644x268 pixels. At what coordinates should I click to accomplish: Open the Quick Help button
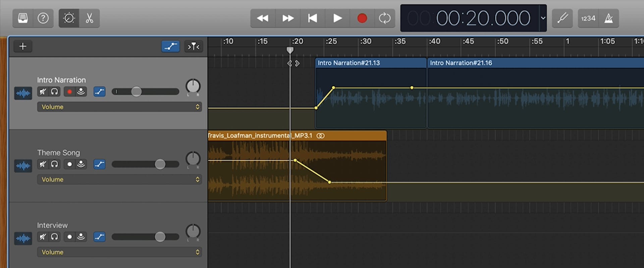click(x=43, y=18)
